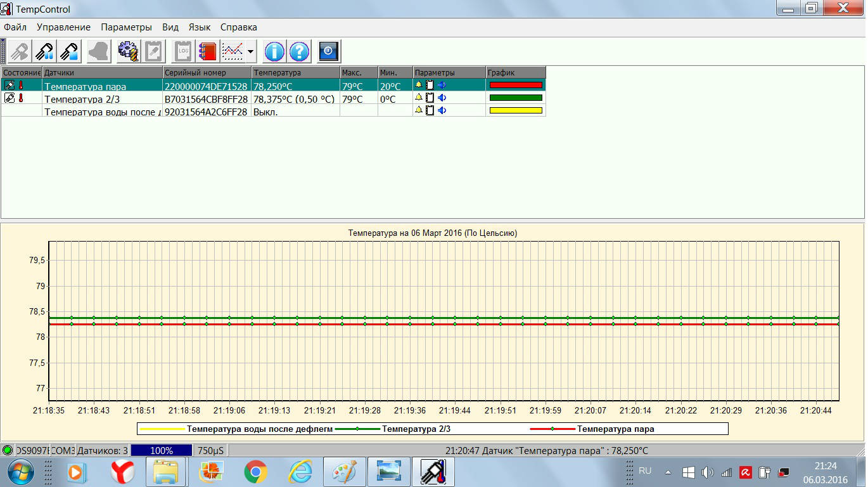Show hidden system tray icons arrow
This screenshot has height=487, width=868.
[x=668, y=472]
